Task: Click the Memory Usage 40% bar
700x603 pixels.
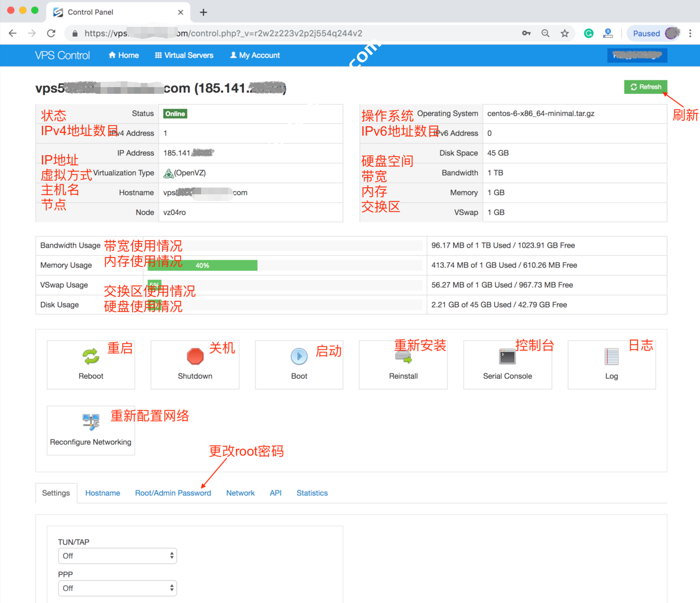Action: click(202, 265)
